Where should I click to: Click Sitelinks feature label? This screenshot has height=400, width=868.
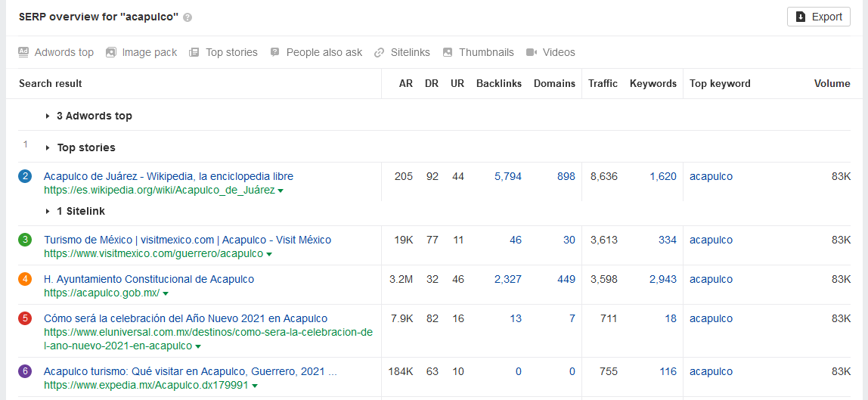(x=411, y=53)
